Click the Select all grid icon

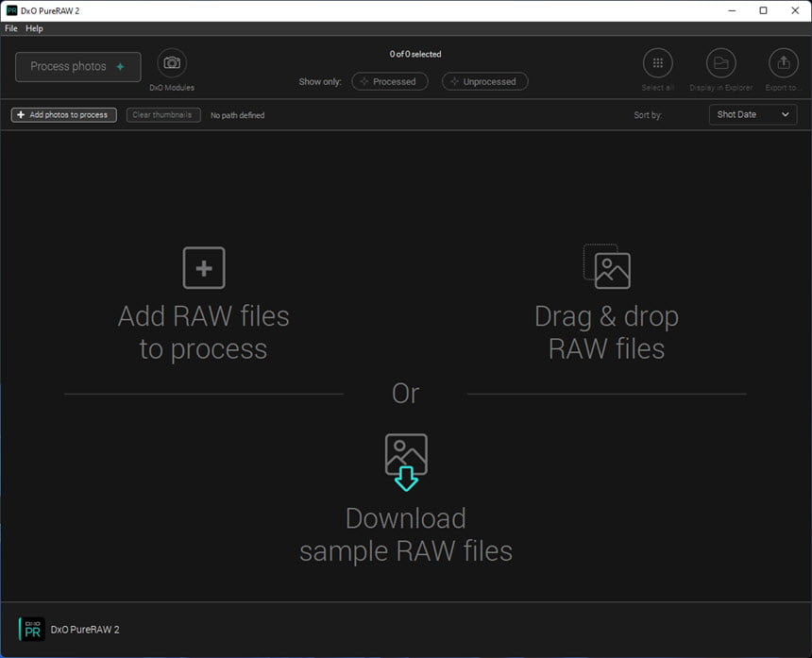658,63
